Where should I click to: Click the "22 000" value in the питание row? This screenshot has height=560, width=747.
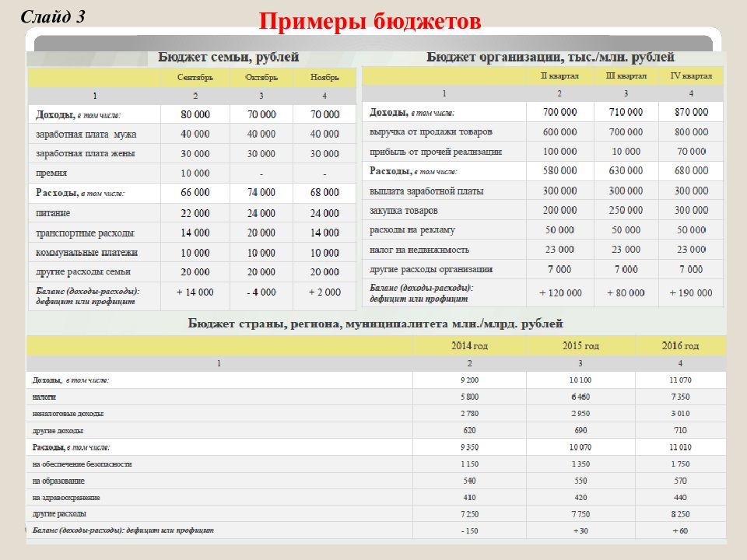pos(195,213)
